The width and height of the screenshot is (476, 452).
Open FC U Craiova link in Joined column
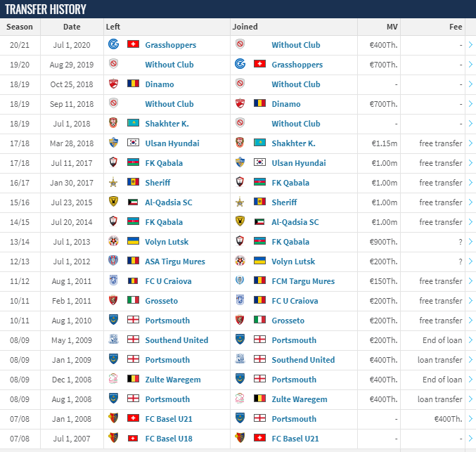point(295,301)
